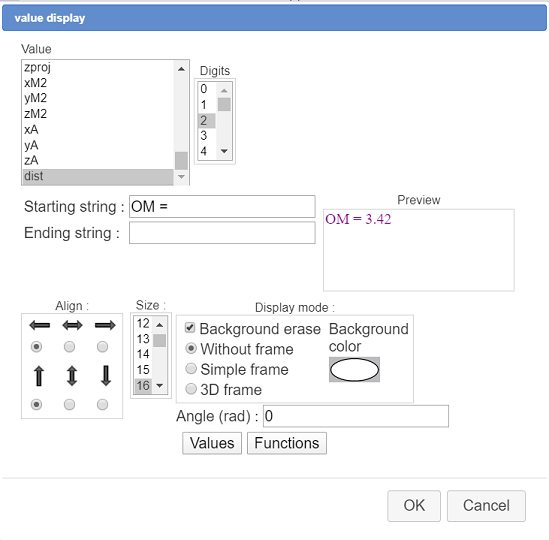Select xM2 in the Value list
This screenshot has height=540, width=549.
98,83
